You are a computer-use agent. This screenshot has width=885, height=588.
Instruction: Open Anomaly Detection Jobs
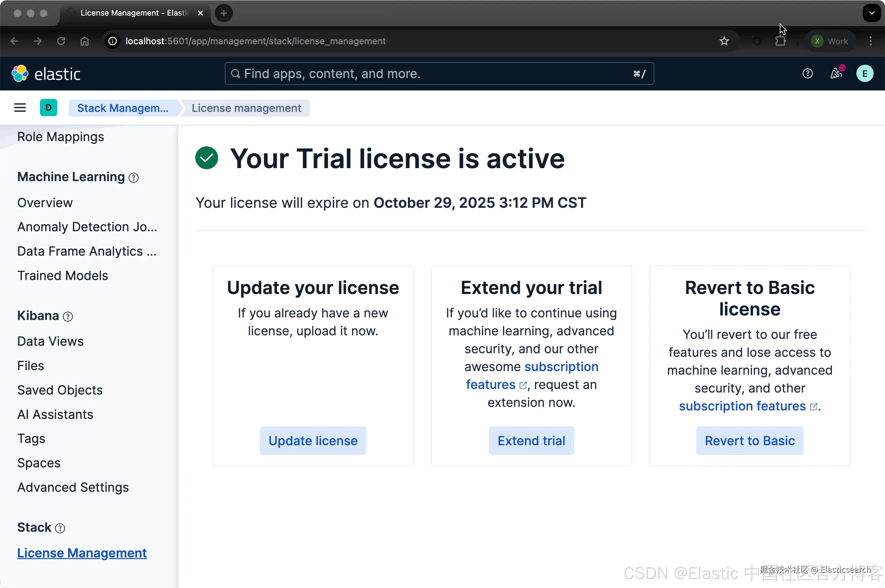point(88,227)
